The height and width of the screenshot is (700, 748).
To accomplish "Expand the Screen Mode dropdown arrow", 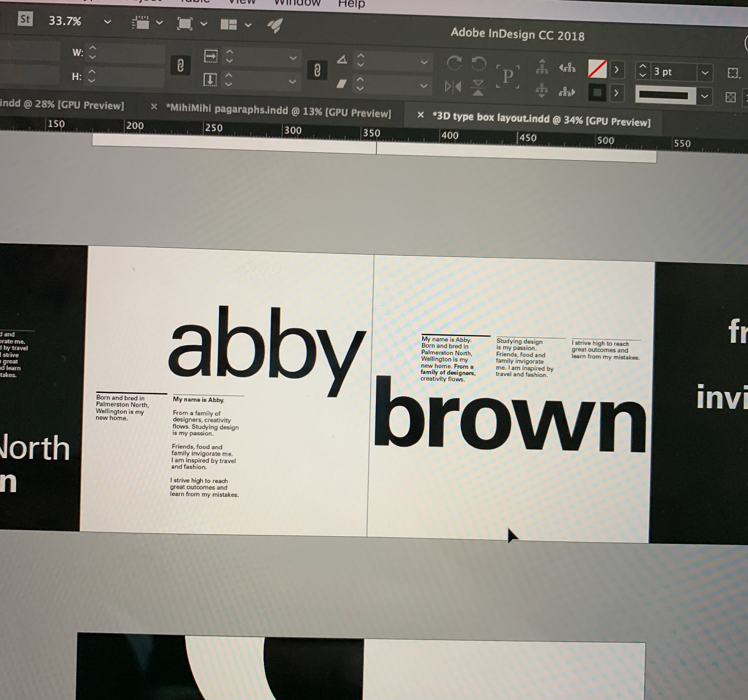I will (204, 24).
